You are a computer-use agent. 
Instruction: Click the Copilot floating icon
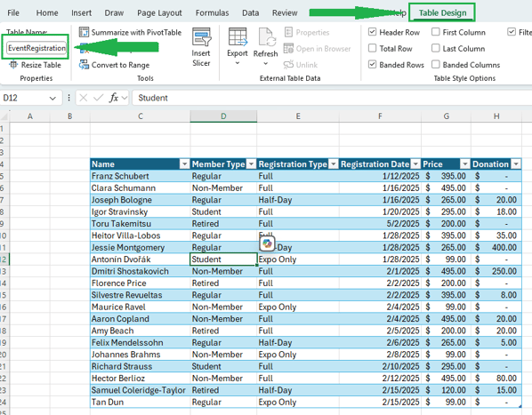click(x=268, y=243)
